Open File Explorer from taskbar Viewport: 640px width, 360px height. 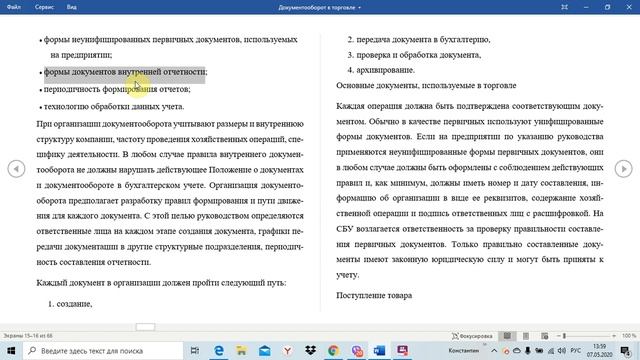(242, 351)
